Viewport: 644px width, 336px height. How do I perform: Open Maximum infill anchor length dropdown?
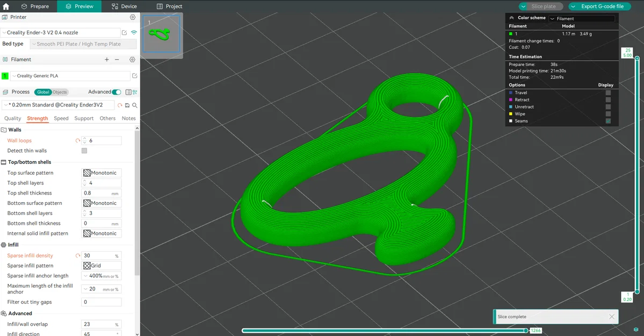pyautogui.click(x=102, y=289)
